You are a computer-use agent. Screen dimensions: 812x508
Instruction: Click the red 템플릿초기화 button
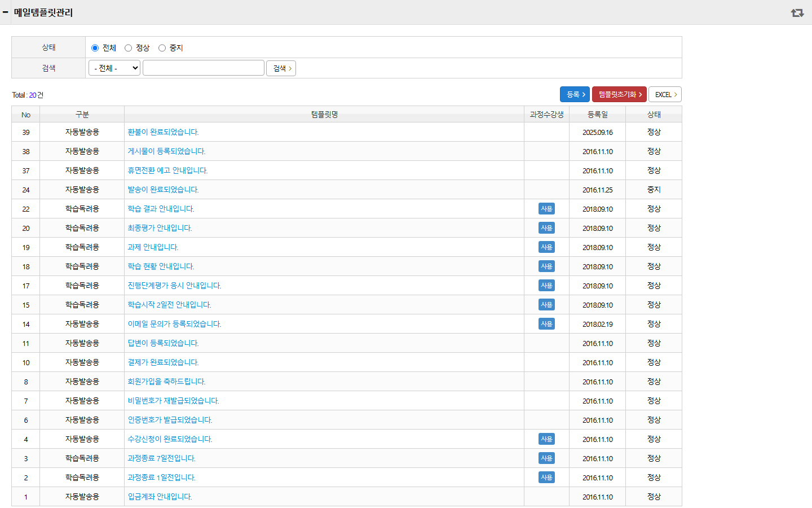619,94
